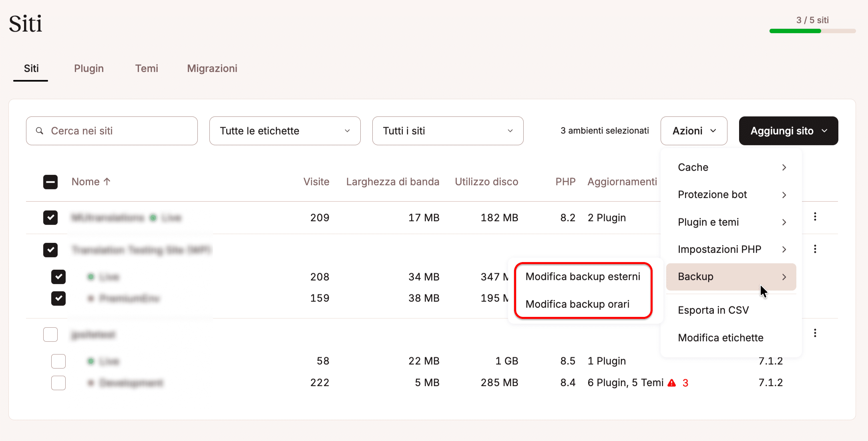Switch to the Temi tab
Viewport: 868px width, 441px height.
[x=147, y=68]
